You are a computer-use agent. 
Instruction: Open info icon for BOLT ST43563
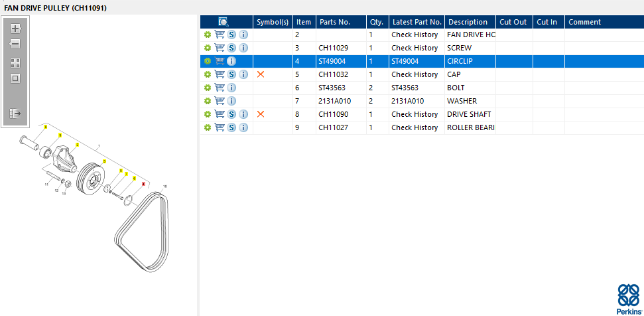231,88
